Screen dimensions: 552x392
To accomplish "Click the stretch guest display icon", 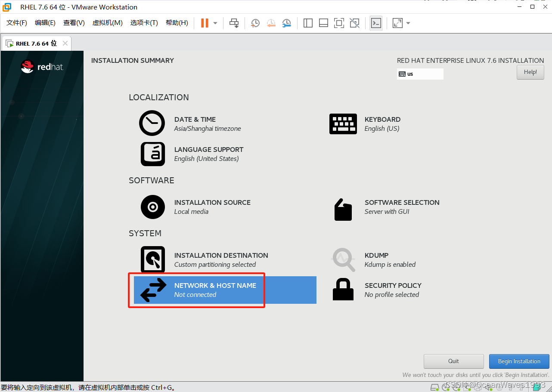I will (x=397, y=23).
